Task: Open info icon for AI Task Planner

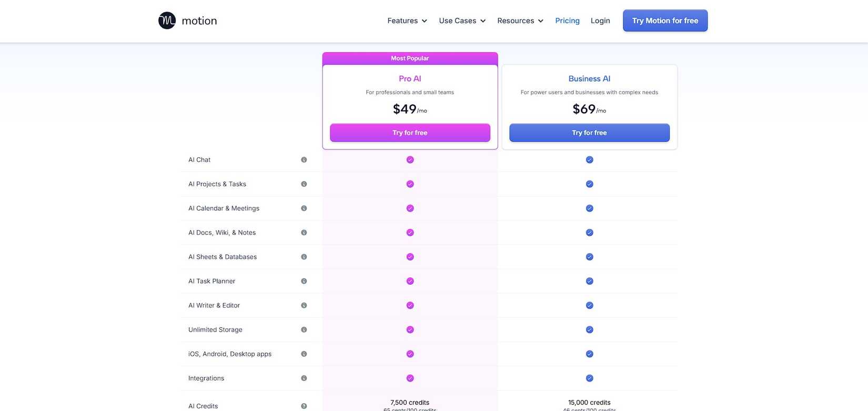Action: pos(304,281)
